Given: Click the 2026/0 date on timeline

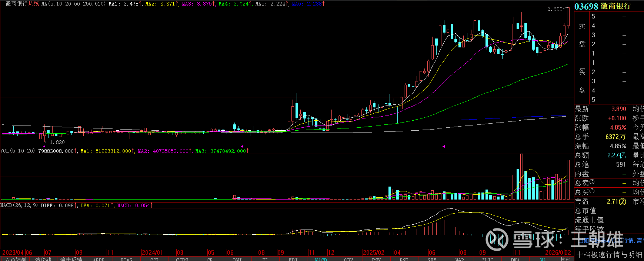Looking at the screenshot, I should pyautogui.click(x=554, y=252).
